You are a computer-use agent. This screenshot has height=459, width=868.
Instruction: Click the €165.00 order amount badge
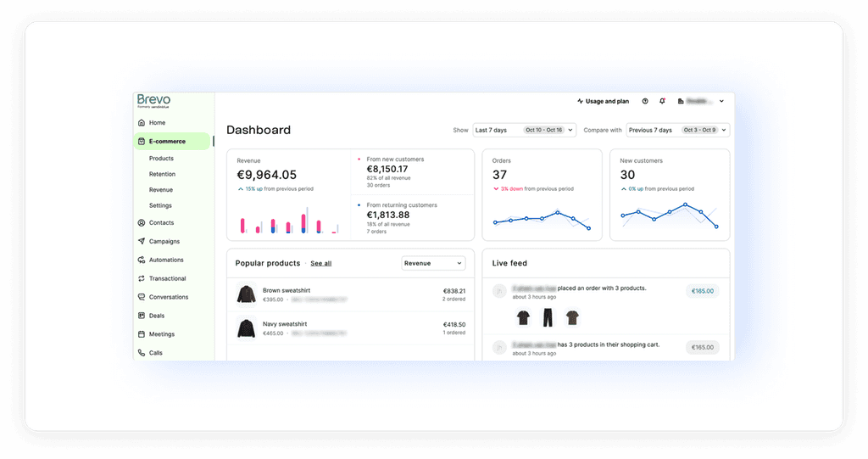click(703, 291)
